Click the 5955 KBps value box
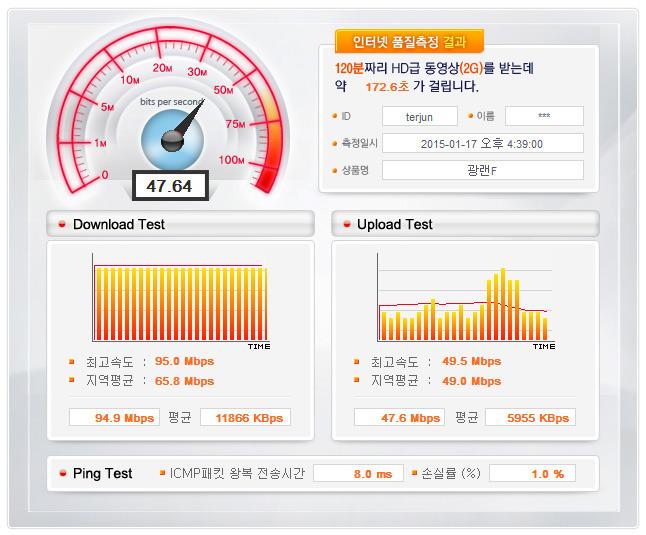This screenshot has height=535, width=646. pyautogui.click(x=531, y=418)
